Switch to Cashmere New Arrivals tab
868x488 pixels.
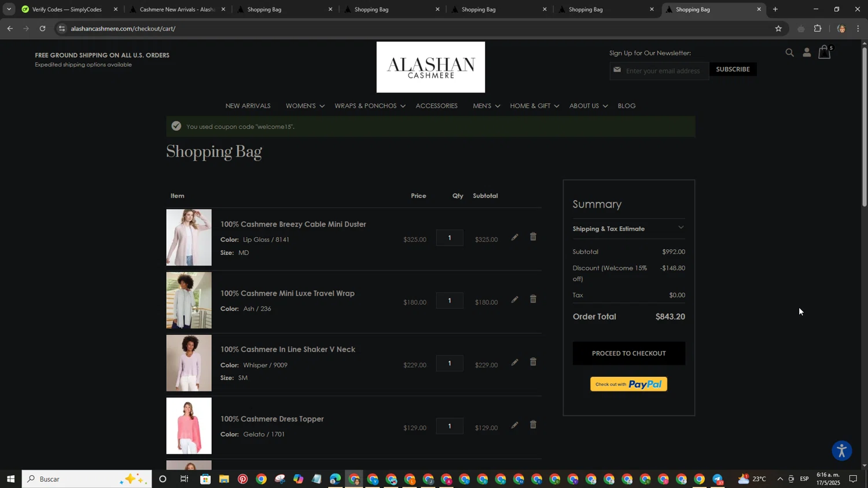coord(176,9)
